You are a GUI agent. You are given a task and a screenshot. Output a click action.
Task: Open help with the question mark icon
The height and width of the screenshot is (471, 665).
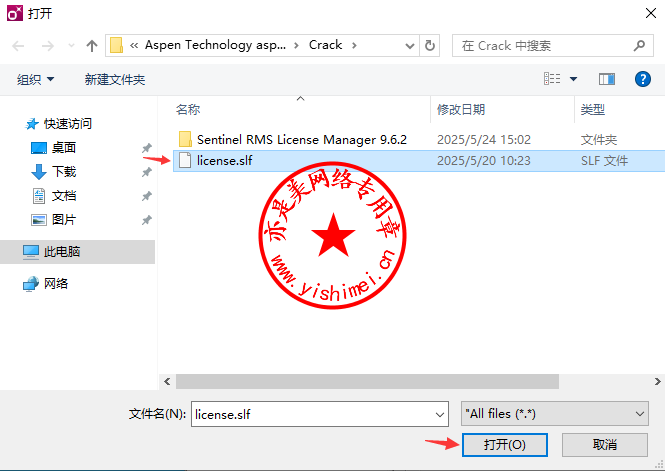[x=643, y=79]
